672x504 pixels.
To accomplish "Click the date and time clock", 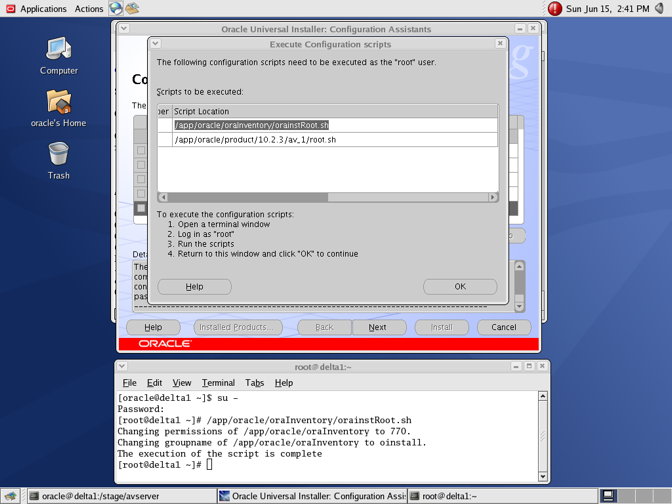I will coord(608,9).
